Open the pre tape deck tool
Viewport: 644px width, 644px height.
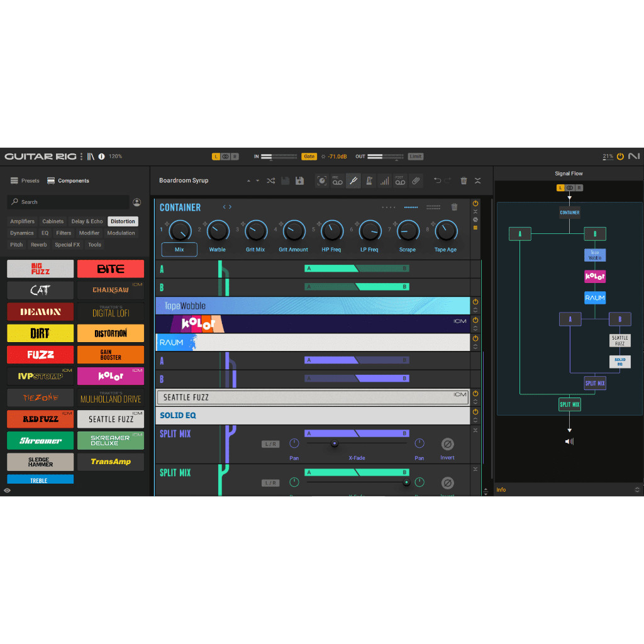338,180
